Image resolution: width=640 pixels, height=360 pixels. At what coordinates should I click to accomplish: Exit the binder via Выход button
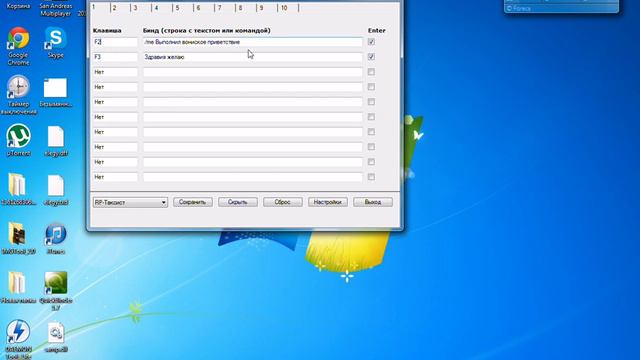[x=373, y=202]
